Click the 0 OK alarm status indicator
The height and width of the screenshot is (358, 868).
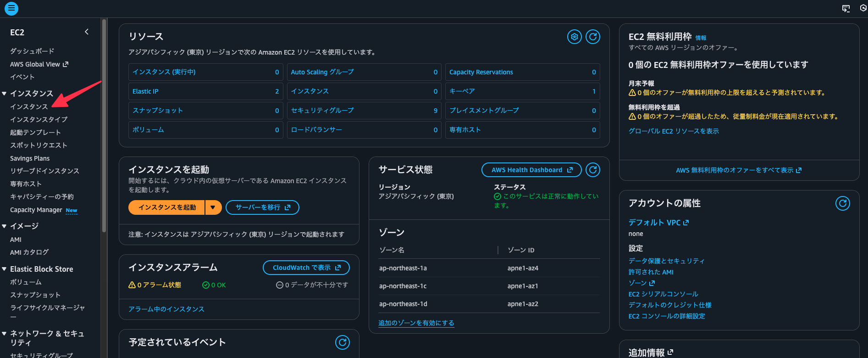tap(214, 285)
